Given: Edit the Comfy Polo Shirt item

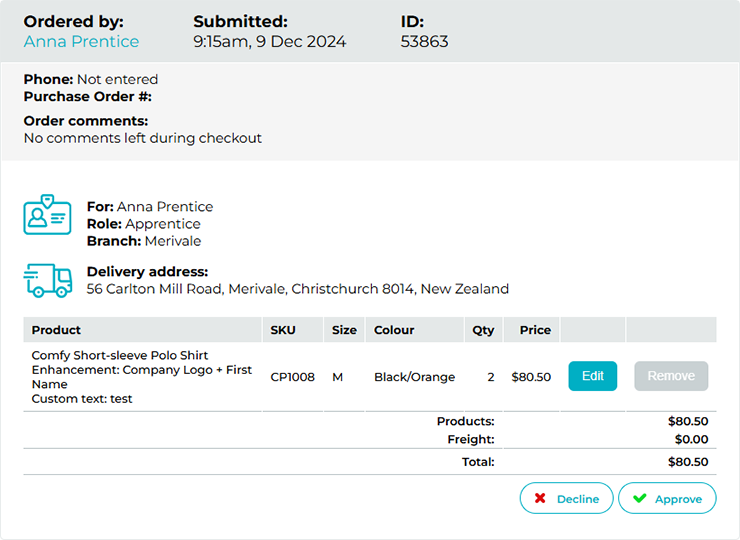Looking at the screenshot, I should (593, 376).
